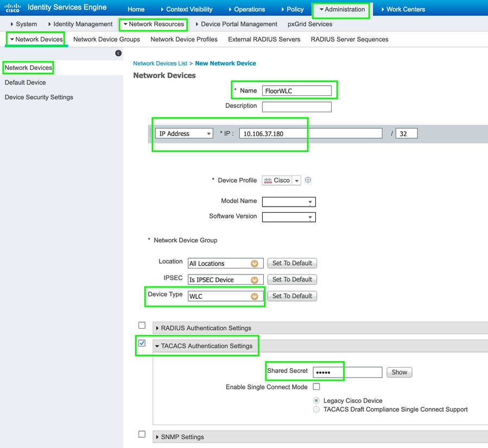This screenshot has width=488, height=448.
Task: Click the New Network Device breadcrumb text
Action: (226, 63)
